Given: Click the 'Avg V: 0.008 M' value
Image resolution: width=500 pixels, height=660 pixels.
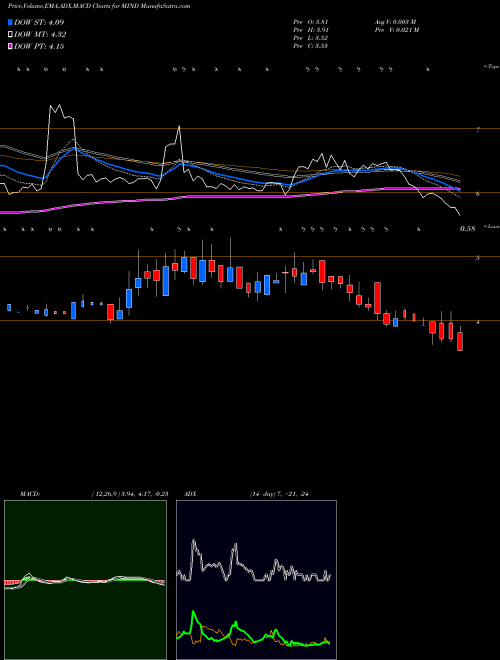Looking at the screenshot, I should 395,22.
